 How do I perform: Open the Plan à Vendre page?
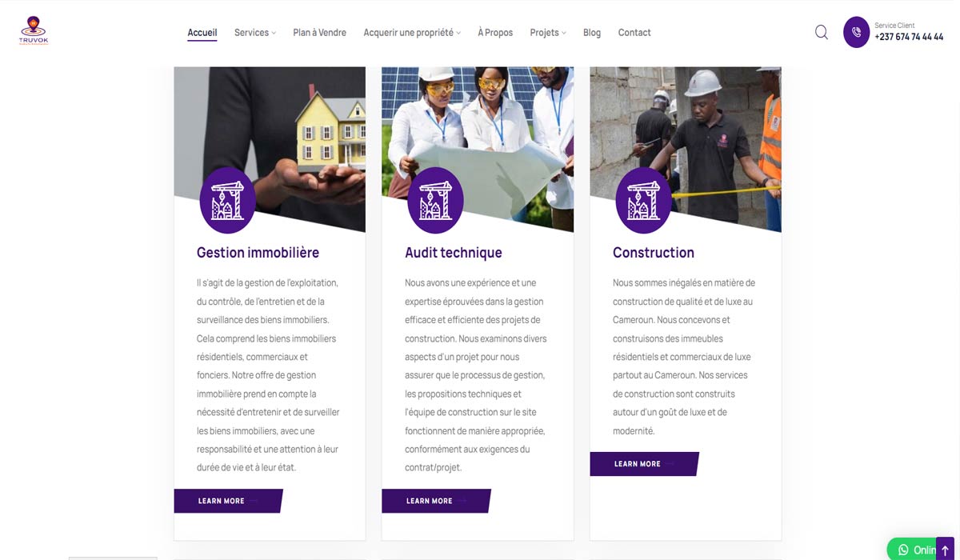coord(320,33)
